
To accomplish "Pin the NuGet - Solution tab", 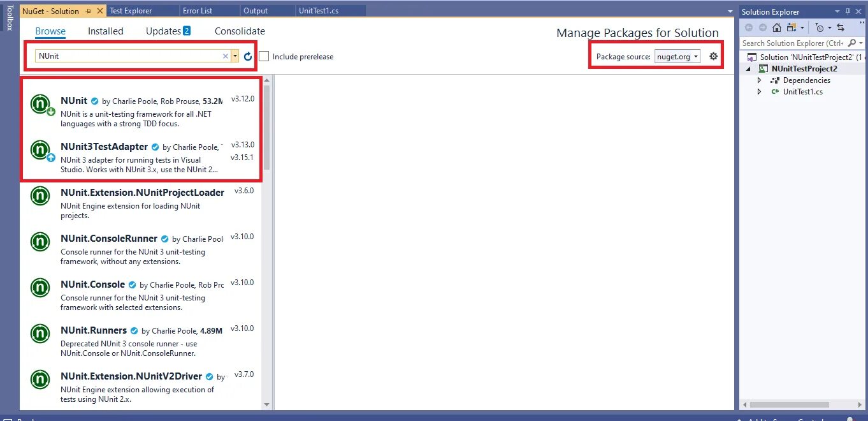I will click(89, 11).
